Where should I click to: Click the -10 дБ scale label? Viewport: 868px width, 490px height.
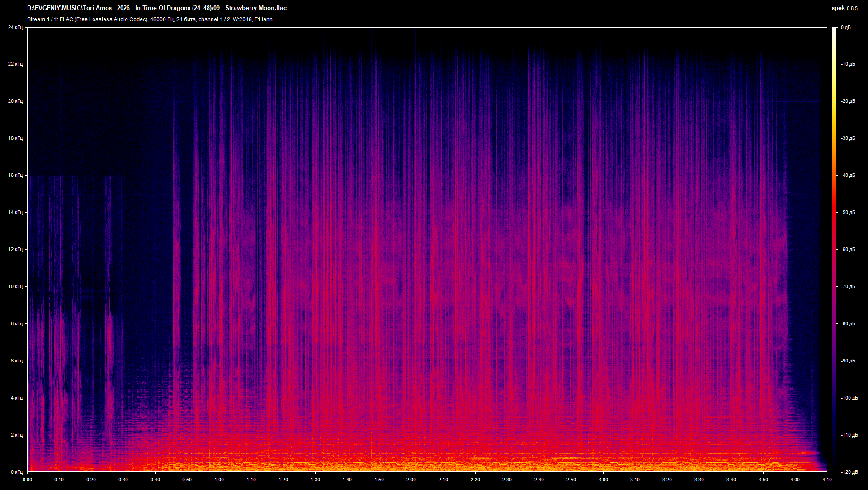[848, 64]
